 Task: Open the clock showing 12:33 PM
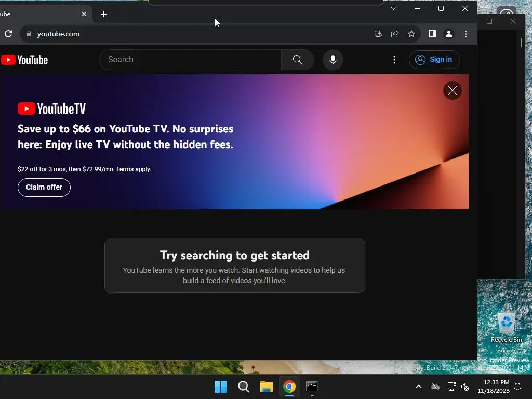tap(494, 387)
